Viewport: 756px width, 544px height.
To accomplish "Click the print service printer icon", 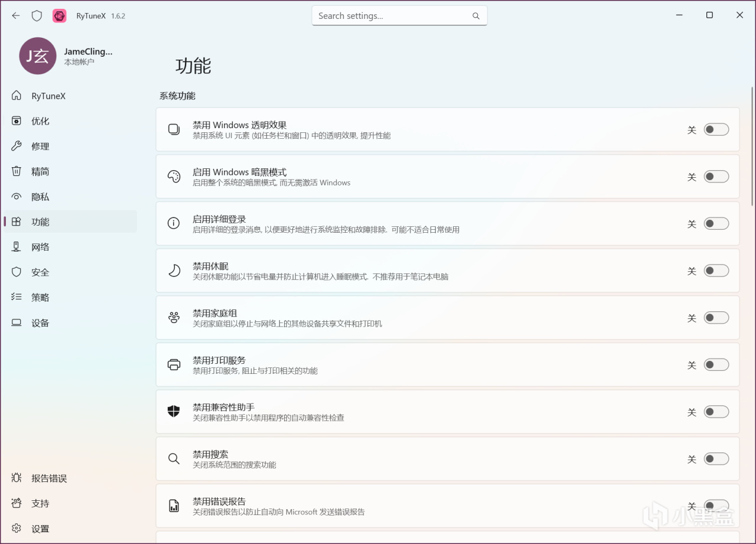I will click(x=174, y=364).
